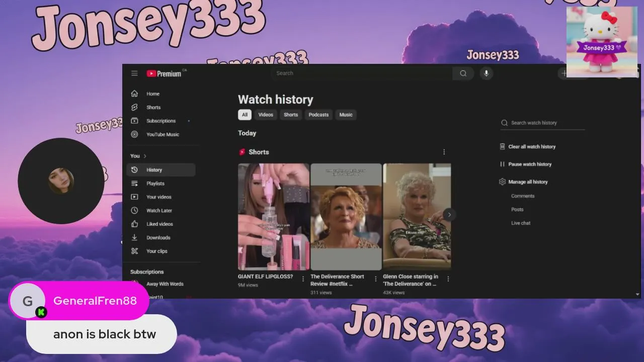644x362 pixels.
Task: Click the YouTube Music icon
Action: [x=134, y=134]
